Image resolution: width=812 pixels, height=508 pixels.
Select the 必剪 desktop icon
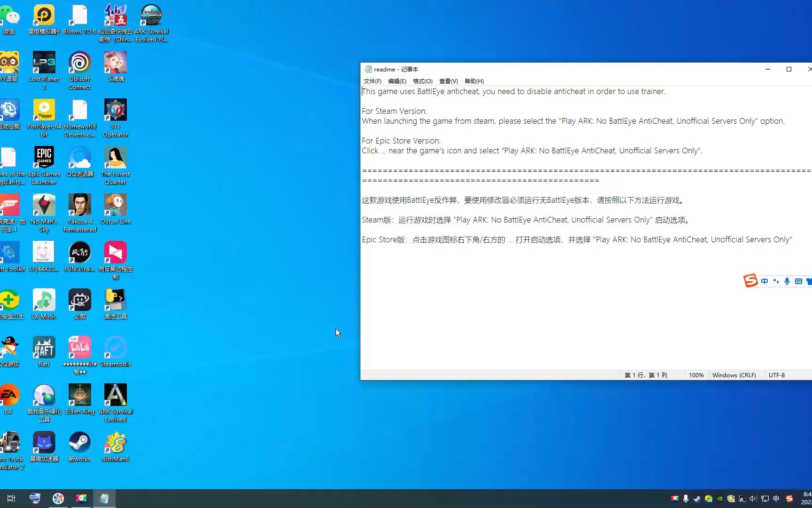point(79,304)
